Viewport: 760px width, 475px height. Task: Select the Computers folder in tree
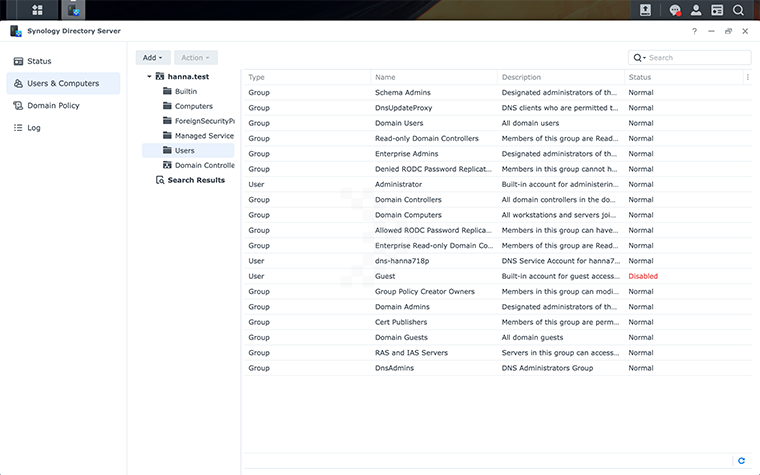(x=193, y=106)
